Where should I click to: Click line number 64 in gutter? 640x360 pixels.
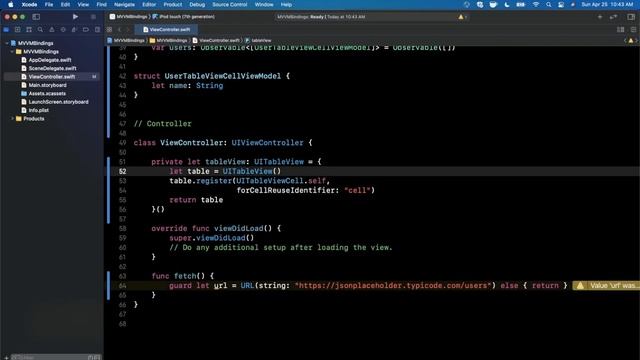click(122, 286)
